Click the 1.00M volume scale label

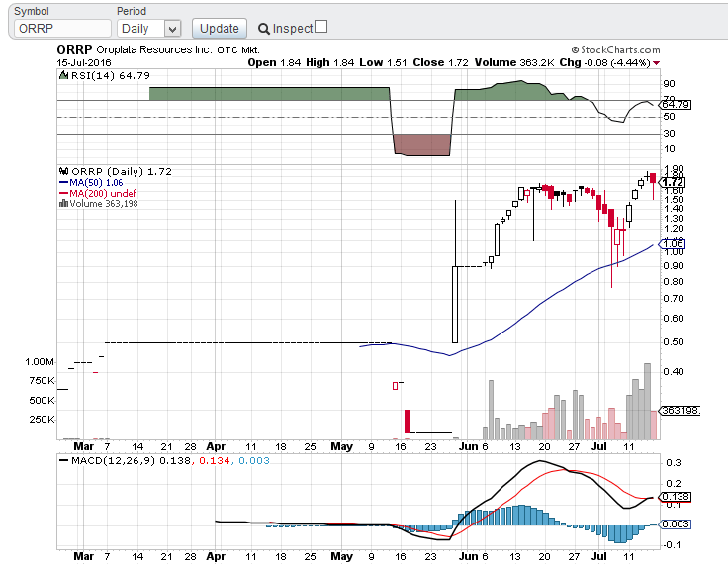[x=40, y=361]
